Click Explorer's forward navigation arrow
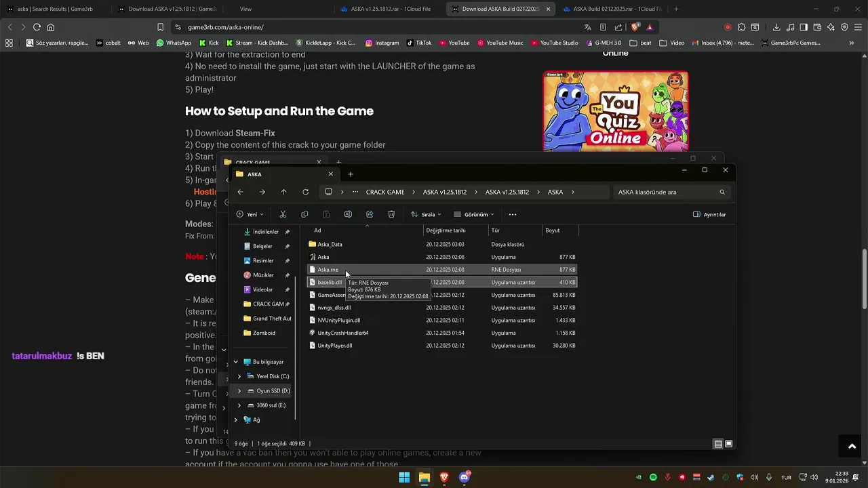868x488 pixels. pos(262,192)
